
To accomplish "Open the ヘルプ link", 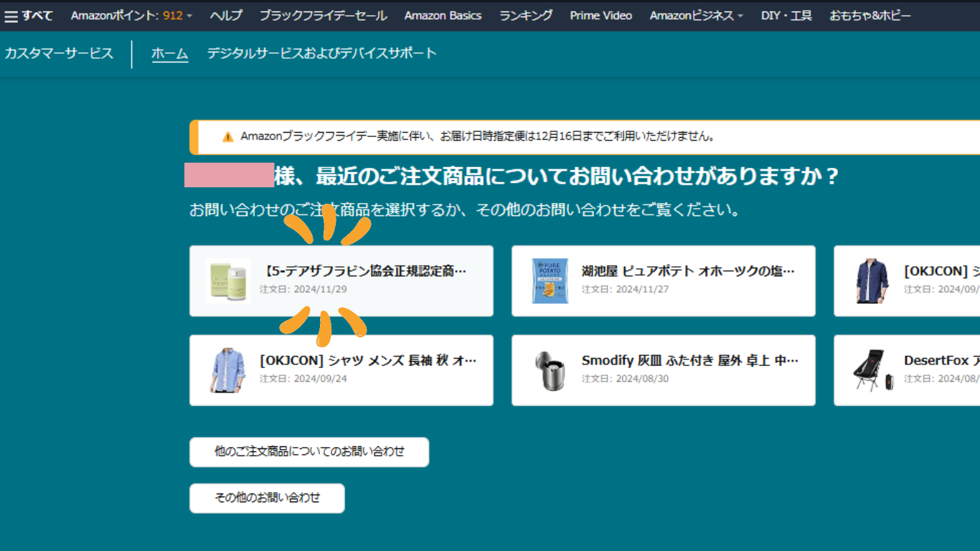I will coord(226,16).
